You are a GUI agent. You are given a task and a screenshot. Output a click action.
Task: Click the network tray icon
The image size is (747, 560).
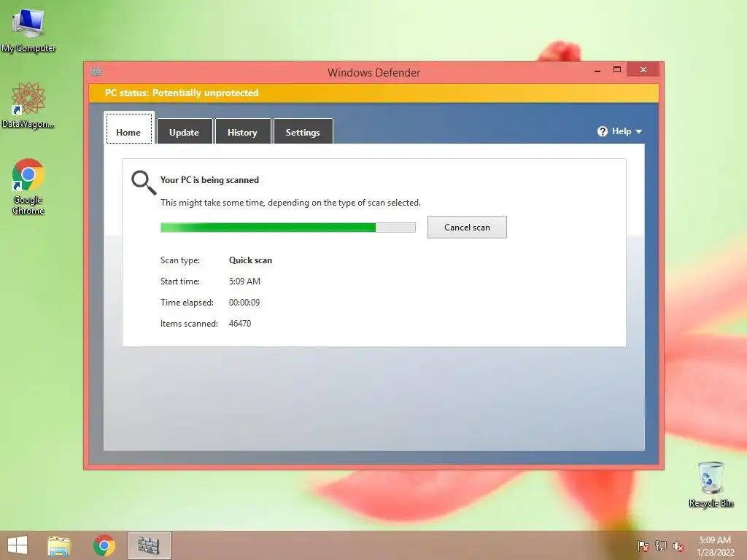pyautogui.click(x=661, y=545)
